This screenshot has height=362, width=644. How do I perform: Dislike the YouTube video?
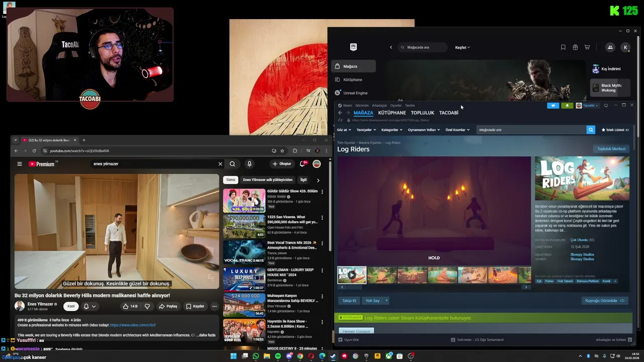[147, 306]
